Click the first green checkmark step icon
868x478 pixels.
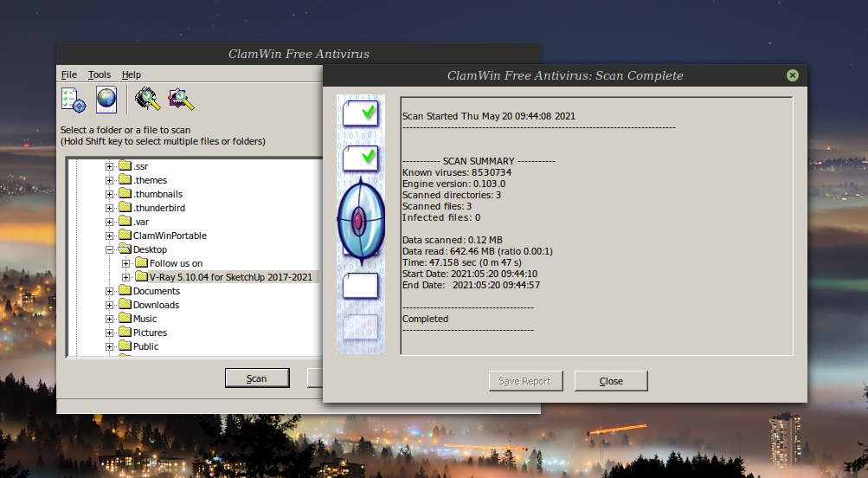click(361, 113)
